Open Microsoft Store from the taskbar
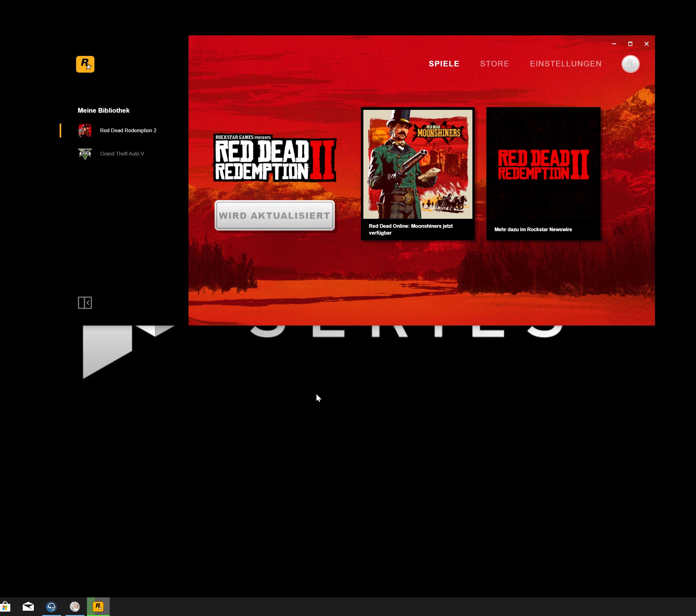696x616 pixels. (5, 606)
